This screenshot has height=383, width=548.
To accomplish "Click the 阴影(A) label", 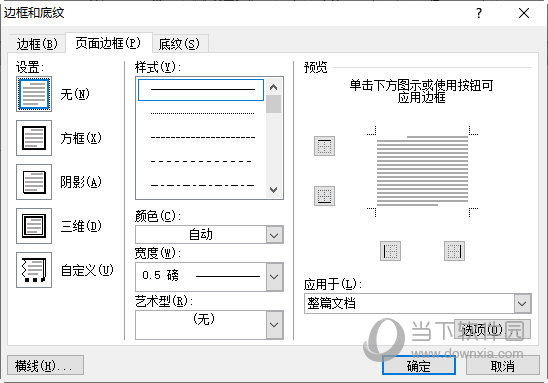I will click(x=81, y=182).
